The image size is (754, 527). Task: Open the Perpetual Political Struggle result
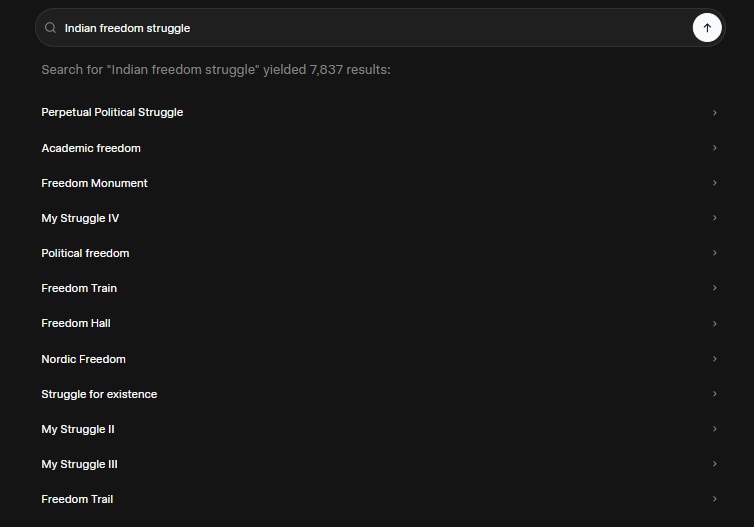112,113
